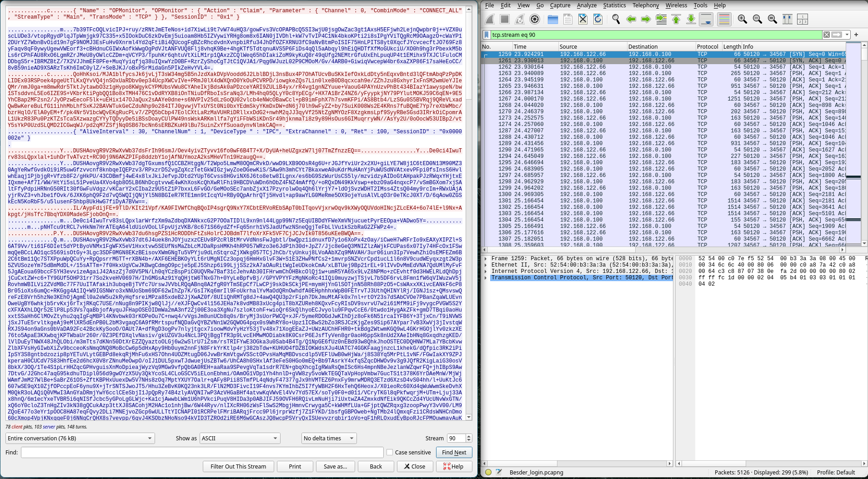Apply the display filter arrow icon
This screenshot has width=868, height=479.
click(837, 35)
